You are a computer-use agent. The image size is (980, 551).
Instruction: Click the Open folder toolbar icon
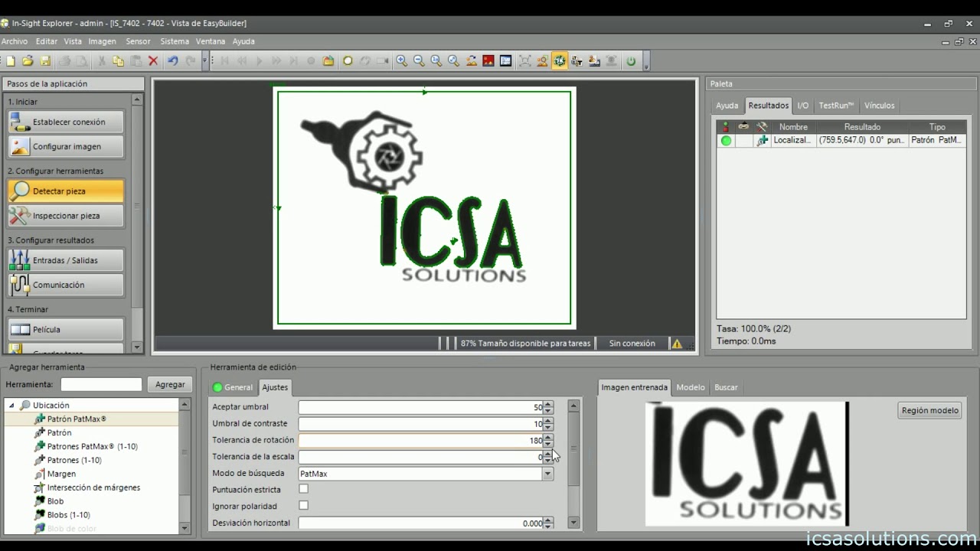pyautogui.click(x=28, y=61)
